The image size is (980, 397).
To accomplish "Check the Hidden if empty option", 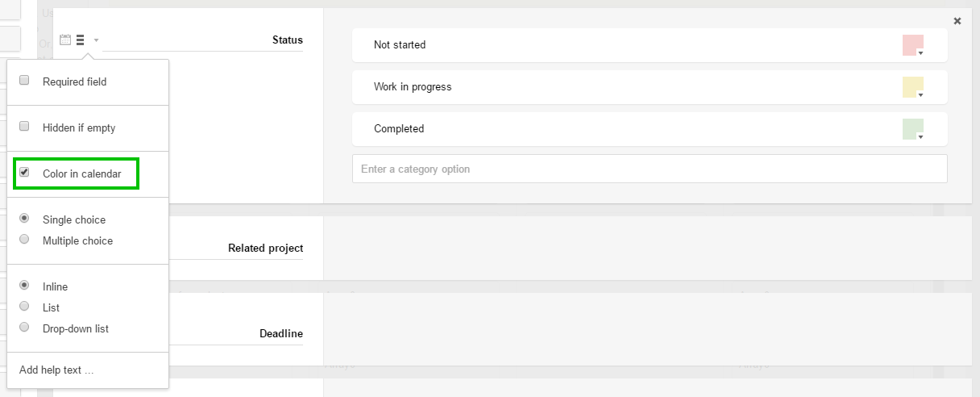I will coord(24,127).
